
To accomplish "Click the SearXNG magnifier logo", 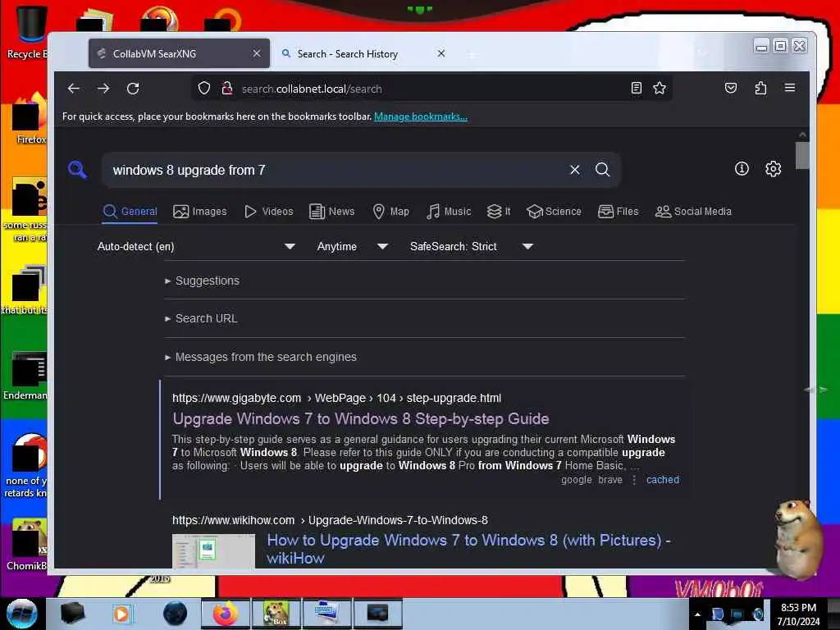I will point(77,170).
